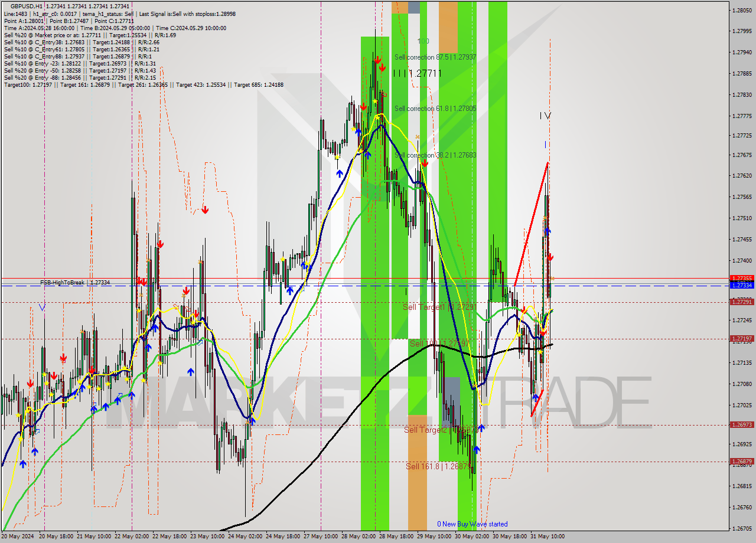Click the red 1.27355 price tag

(742, 278)
